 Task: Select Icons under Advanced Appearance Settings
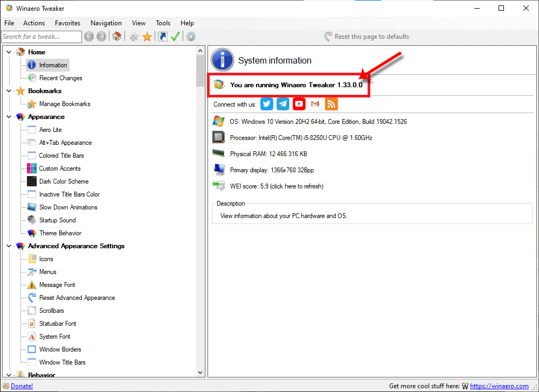click(x=46, y=259)
